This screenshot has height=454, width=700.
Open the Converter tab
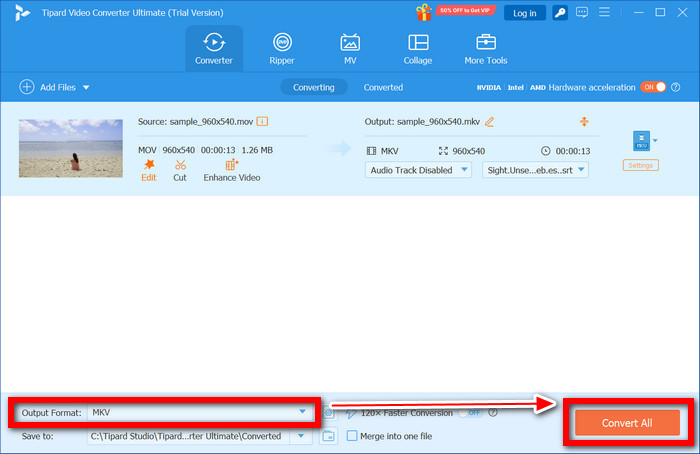coord(214,49)
